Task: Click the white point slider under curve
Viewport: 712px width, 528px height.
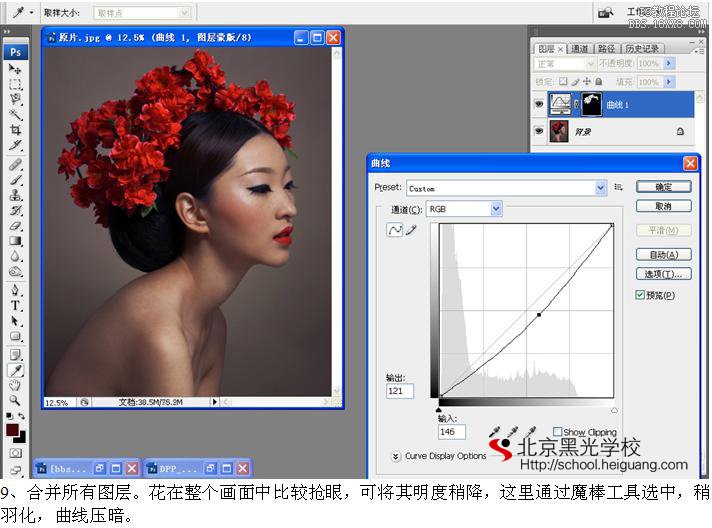Action: pyautogui.click(x=614, y=410)
